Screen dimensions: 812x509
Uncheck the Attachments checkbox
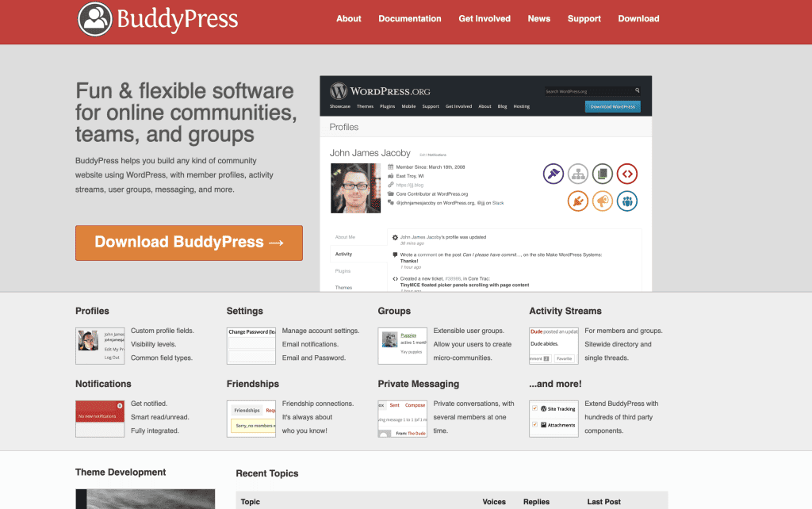click(x=534, y=424)
